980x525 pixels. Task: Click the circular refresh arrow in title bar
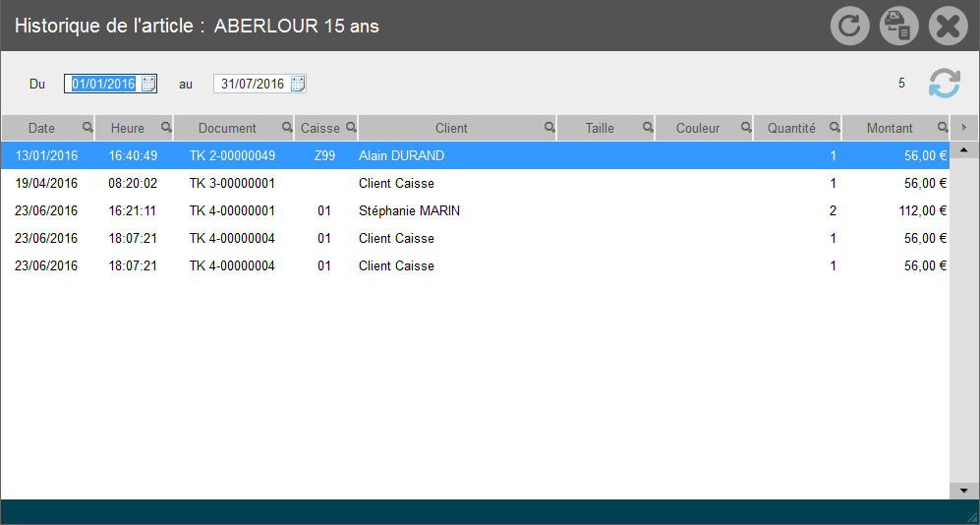(849, 26)
